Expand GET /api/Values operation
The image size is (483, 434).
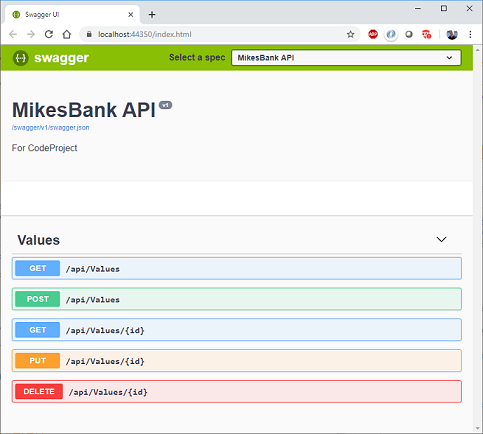click(237, 268)
